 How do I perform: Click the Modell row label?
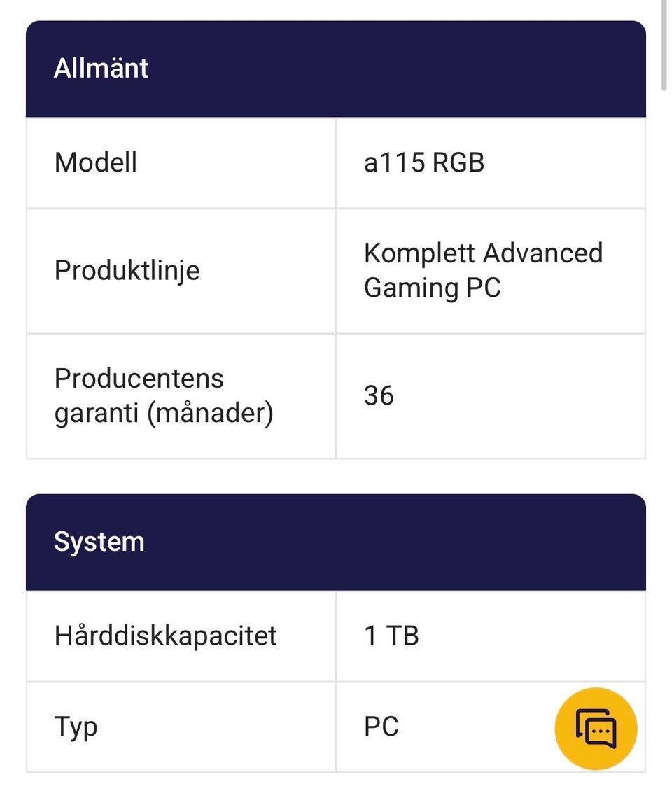(x=96, y=162)
